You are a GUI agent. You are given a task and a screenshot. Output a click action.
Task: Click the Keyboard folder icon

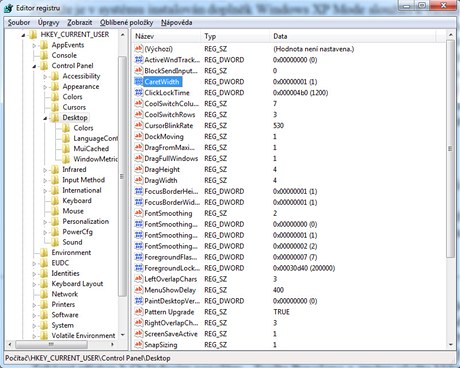click(55, 201)
